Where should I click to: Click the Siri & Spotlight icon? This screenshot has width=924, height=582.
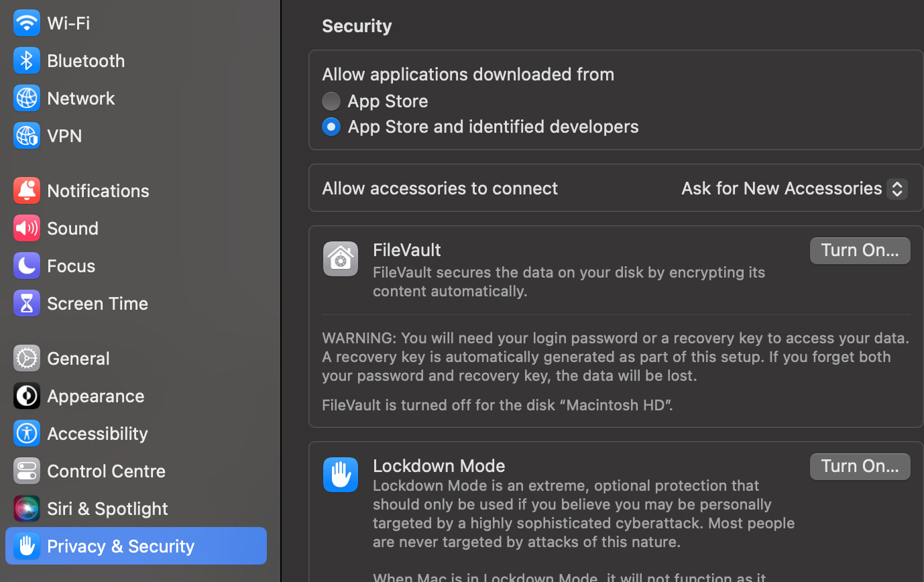[x=26, y=508]
